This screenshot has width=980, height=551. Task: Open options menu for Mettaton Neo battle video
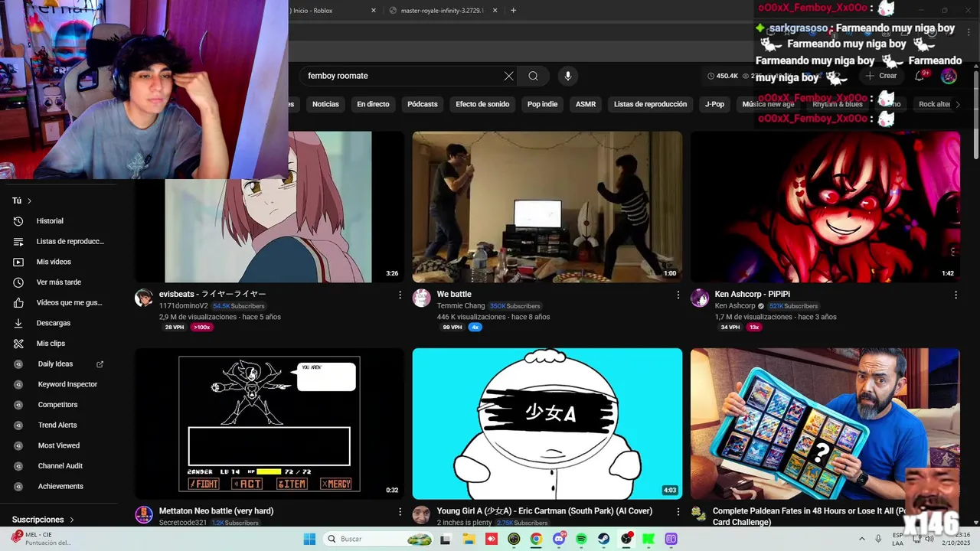pyautogui.click(x=400, y=511)
